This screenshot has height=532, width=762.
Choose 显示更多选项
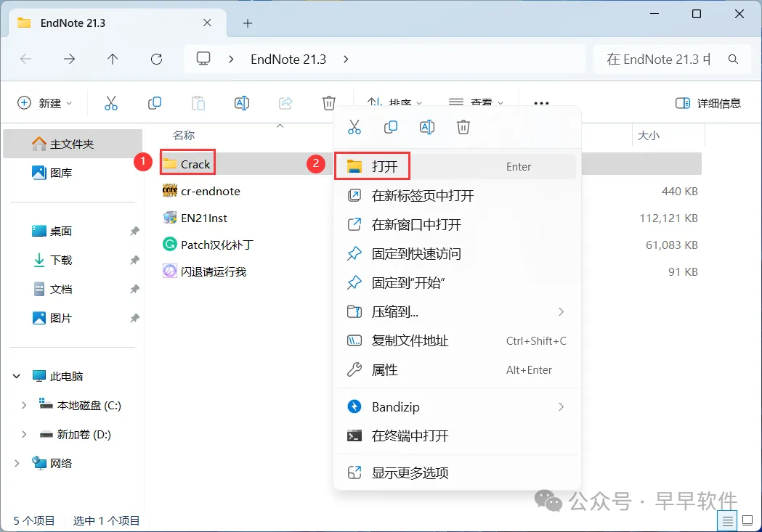(x=457, y=472)
